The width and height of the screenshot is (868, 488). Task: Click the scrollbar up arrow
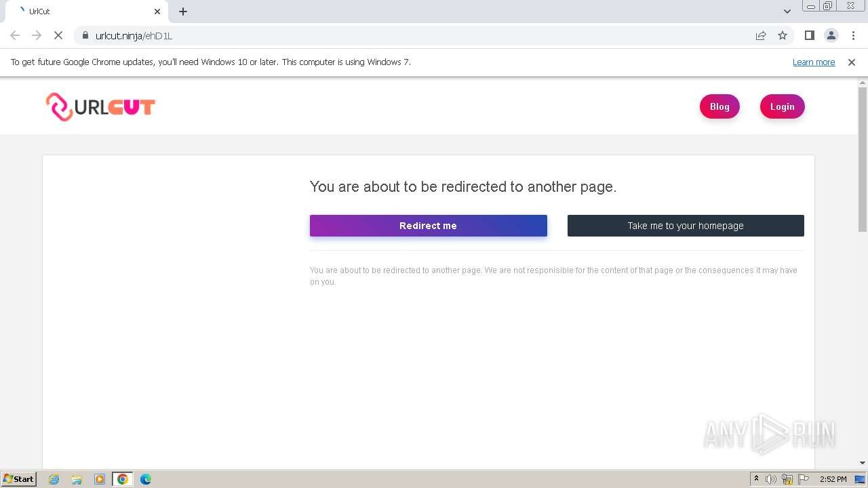pyautogui.click(x=863, y=82)
